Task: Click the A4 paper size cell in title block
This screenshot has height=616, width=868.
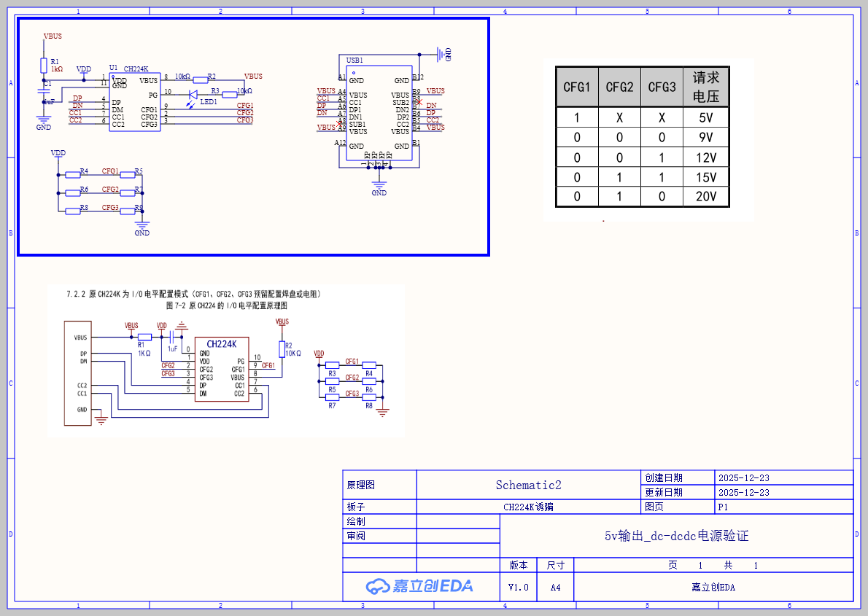Action: pos(555,588)
